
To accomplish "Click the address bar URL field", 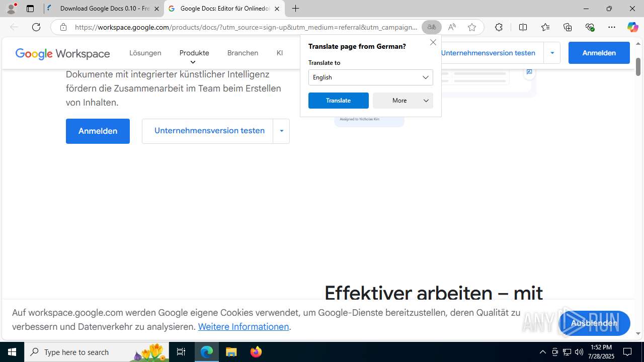I will coord(246,27).
